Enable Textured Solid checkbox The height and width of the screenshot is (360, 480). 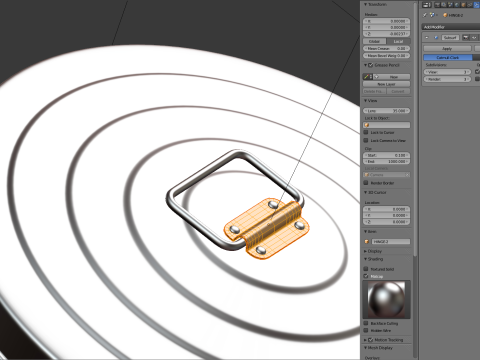click(x=366, y=269)
